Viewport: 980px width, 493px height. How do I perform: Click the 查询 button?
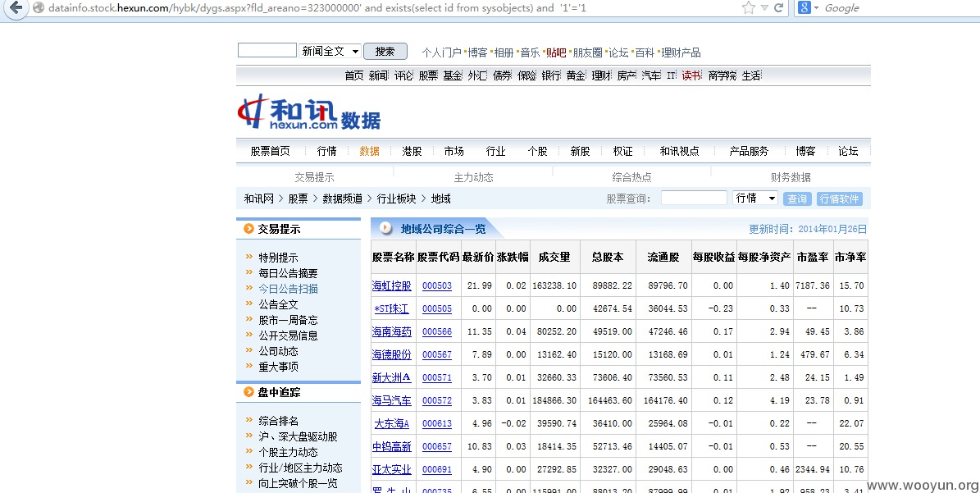tap(797, 199)
